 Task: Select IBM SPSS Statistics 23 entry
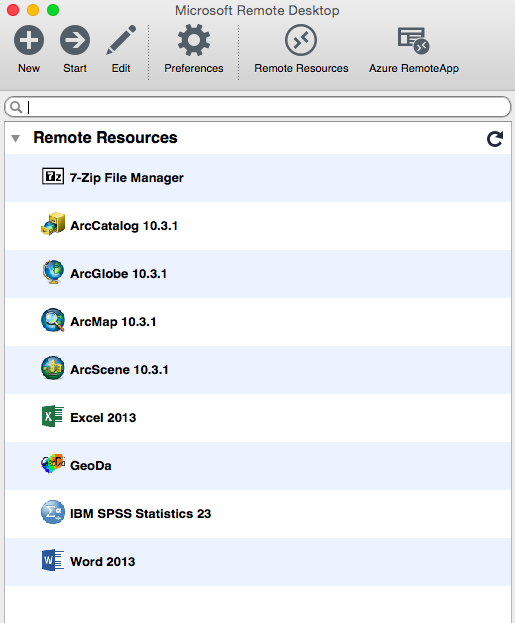tap(258, 514)
